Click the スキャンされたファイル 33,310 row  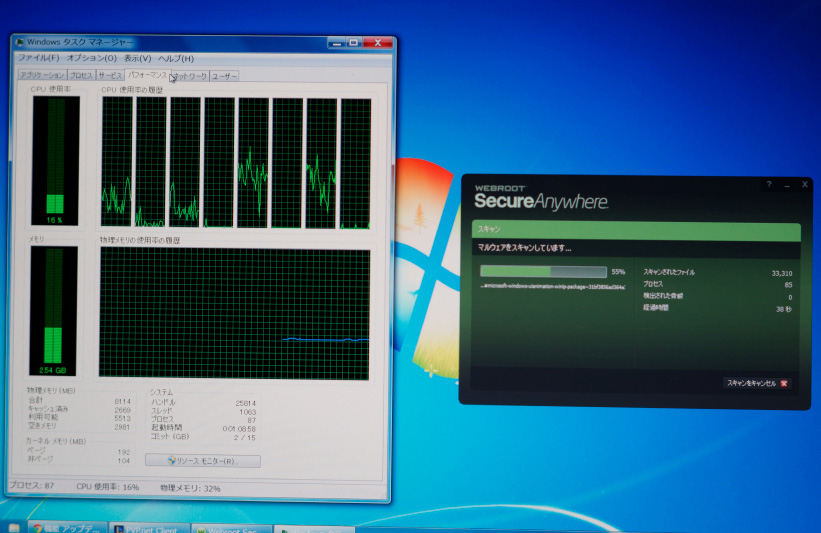(x=717, y=273)
